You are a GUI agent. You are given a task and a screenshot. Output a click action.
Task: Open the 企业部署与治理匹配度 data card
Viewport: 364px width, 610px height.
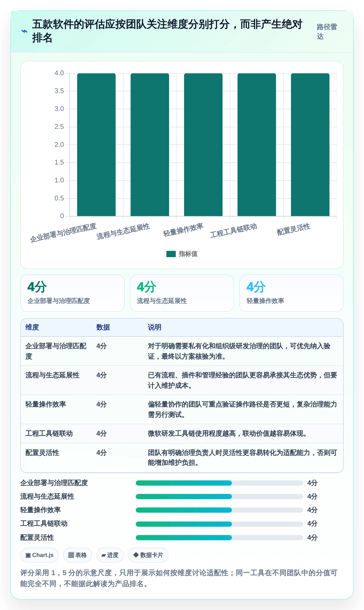(73, 293)
